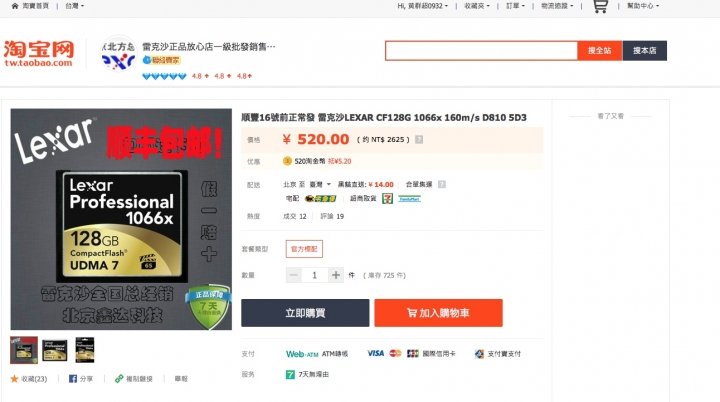Open the 幫助中心 help center menu
720x402 pixels.
(643, 6)
